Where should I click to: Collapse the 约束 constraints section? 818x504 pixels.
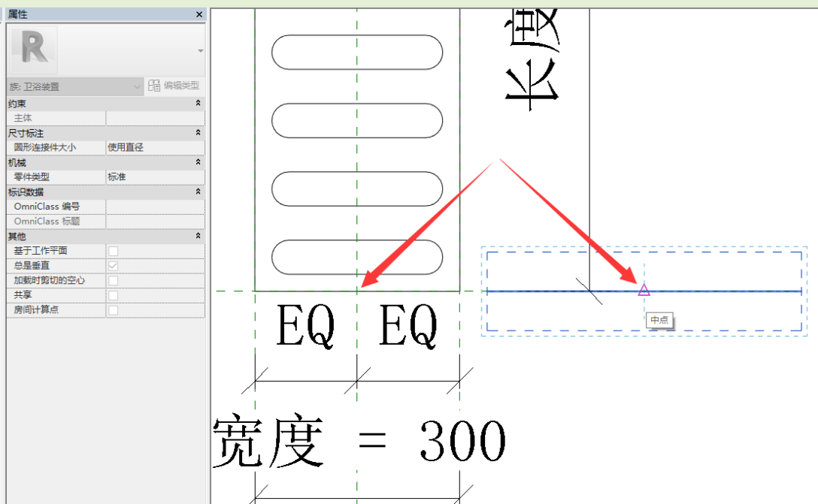[198, 103]
